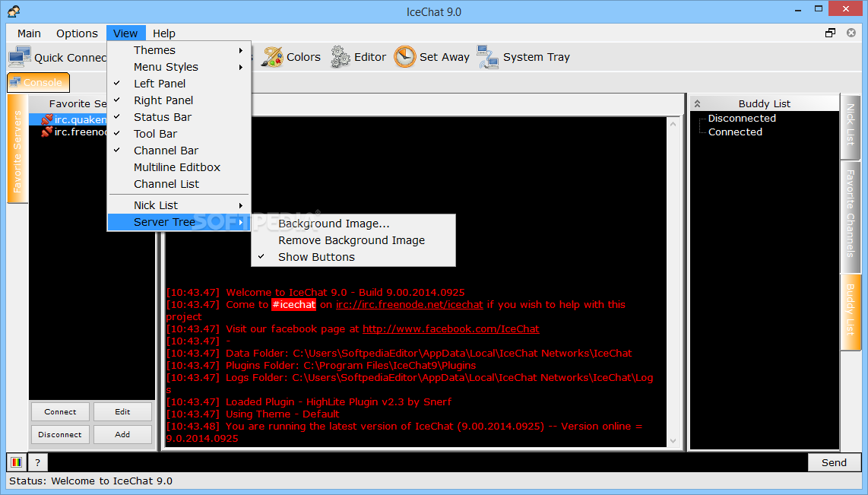Open the irc.freenode.net/icechat link
This screenshot has width=868, height=495.
(x=410, y=305)
